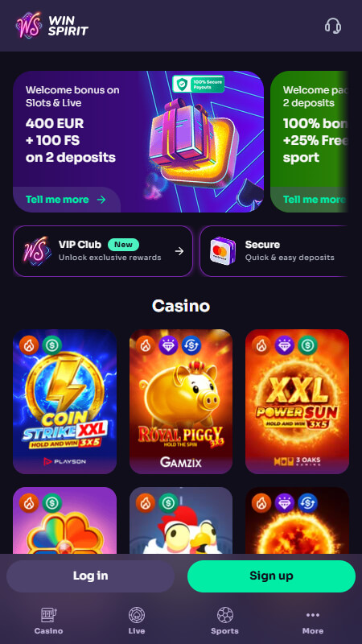362x644 pixels.
Task: Open Tell me more on the green sport banner
Action: click(x=313, y=200)
